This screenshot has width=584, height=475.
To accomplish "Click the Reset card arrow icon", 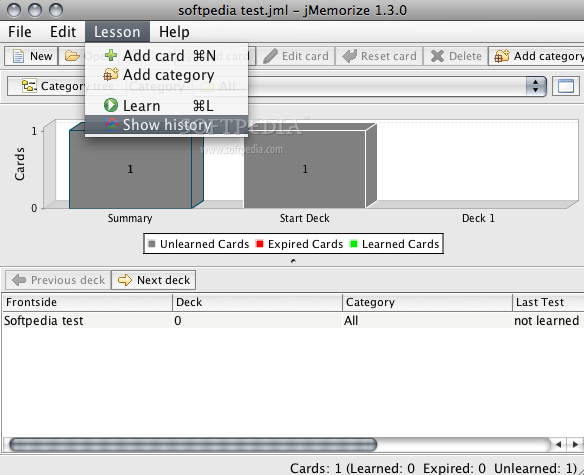I will pyautogui.click(x=350, y=56).
